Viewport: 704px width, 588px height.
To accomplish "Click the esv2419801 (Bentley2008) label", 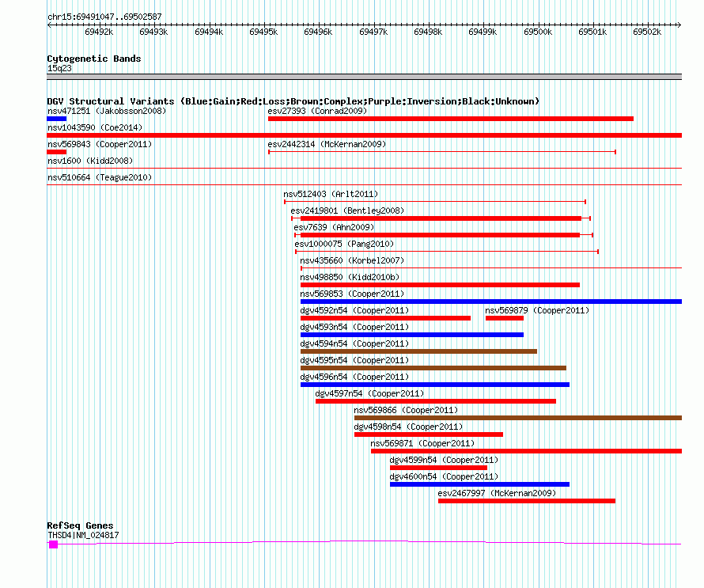I will click(347, 211).
